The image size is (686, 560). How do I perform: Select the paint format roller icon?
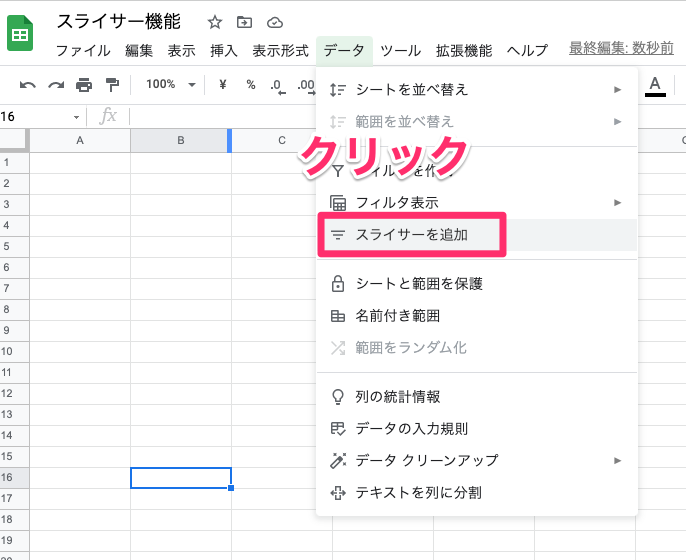click(x=112, y=85)
